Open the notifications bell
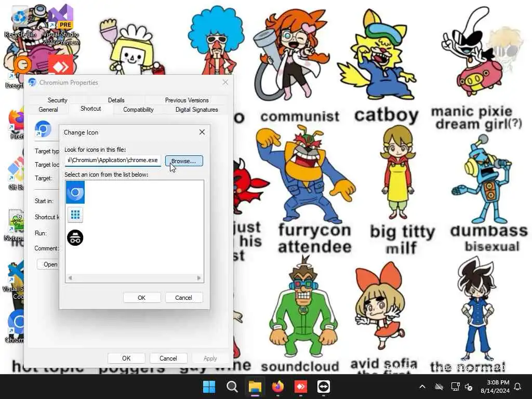The width and height of the screenshot is (532, 399). click(x=518, y=387)
